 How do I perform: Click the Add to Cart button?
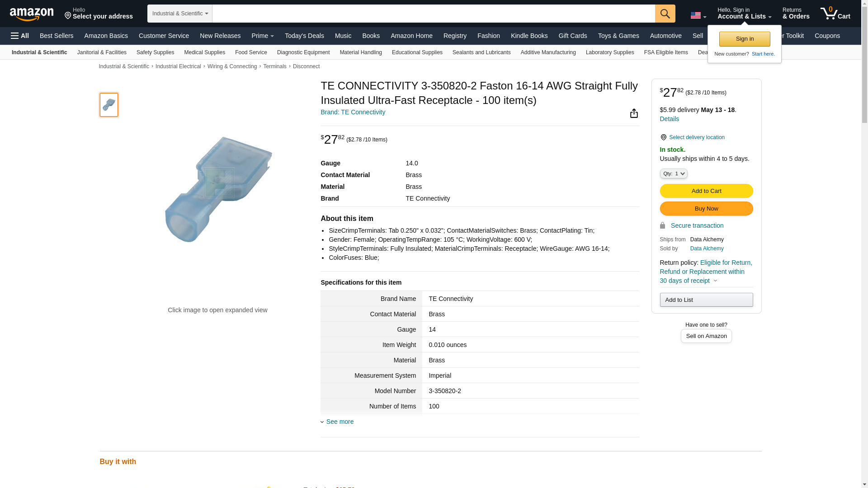tap(706, 191)
